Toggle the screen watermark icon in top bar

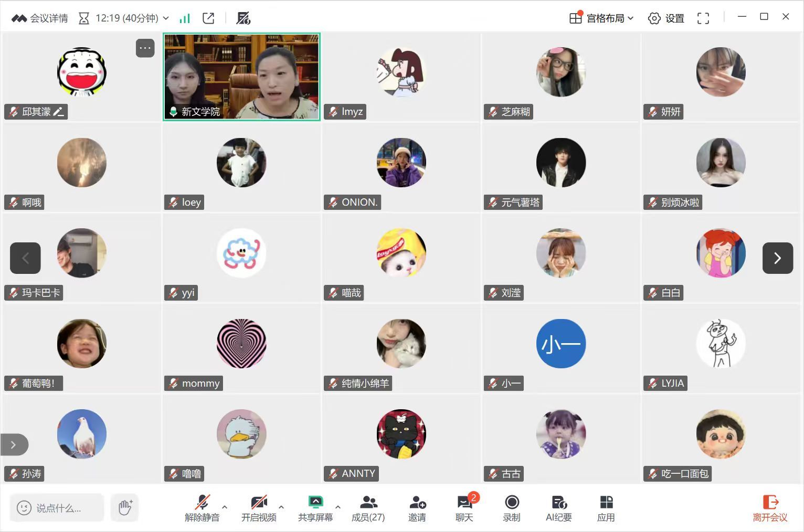click(243, 18)
